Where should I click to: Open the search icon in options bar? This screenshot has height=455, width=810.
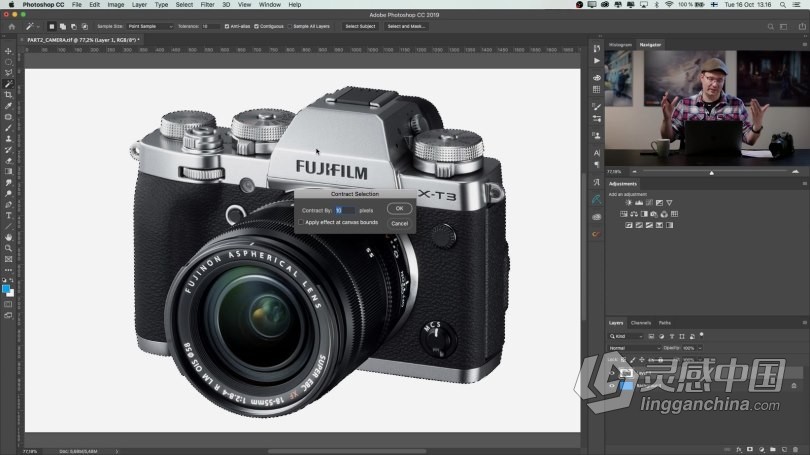point(770,26)
